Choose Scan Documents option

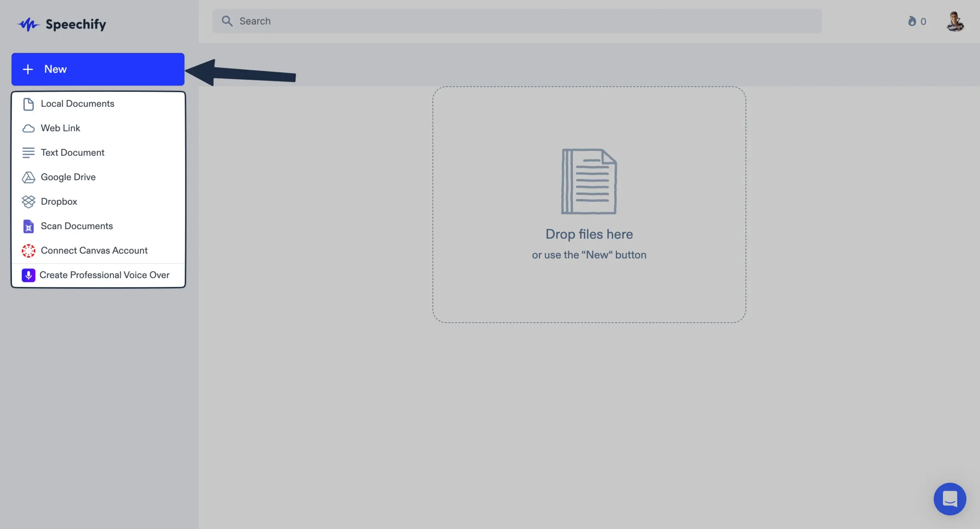(98, 226)
